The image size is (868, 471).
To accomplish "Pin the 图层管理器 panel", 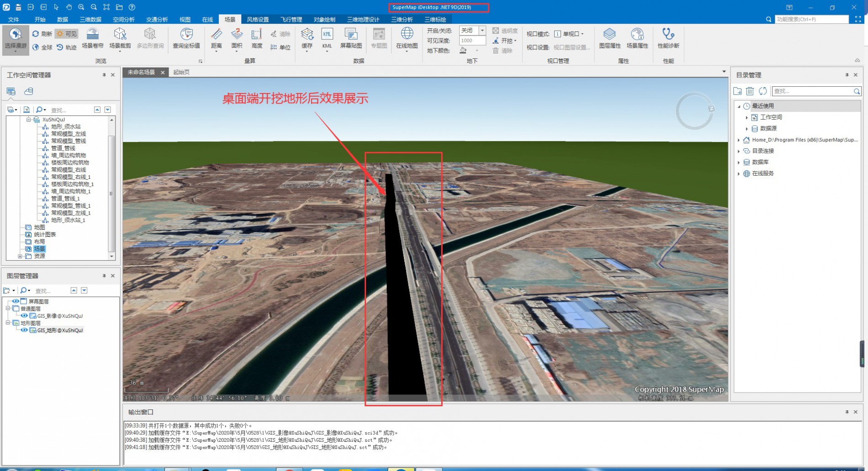I will tap(104, 276).
